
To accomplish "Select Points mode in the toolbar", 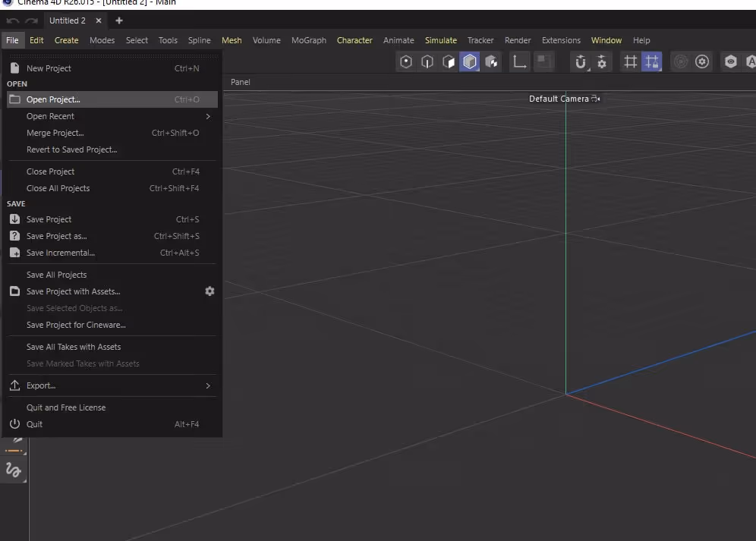I will 406,62.
